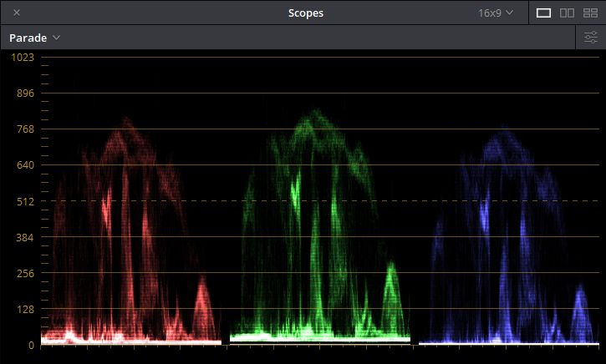This screenshot has height=364, width=606.
Task: Click the blue channel waveform
Action: (508, 234)
